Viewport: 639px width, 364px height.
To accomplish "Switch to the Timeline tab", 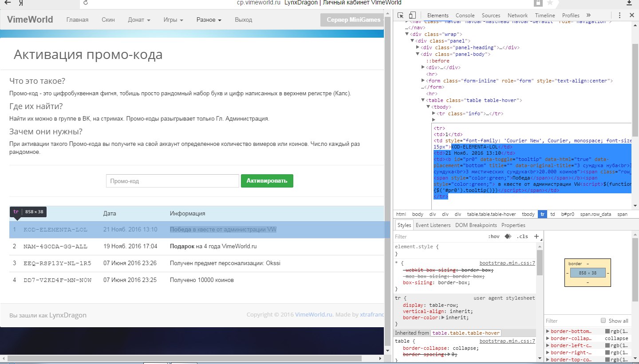I will pyautogui.click(x=545, y=15).
